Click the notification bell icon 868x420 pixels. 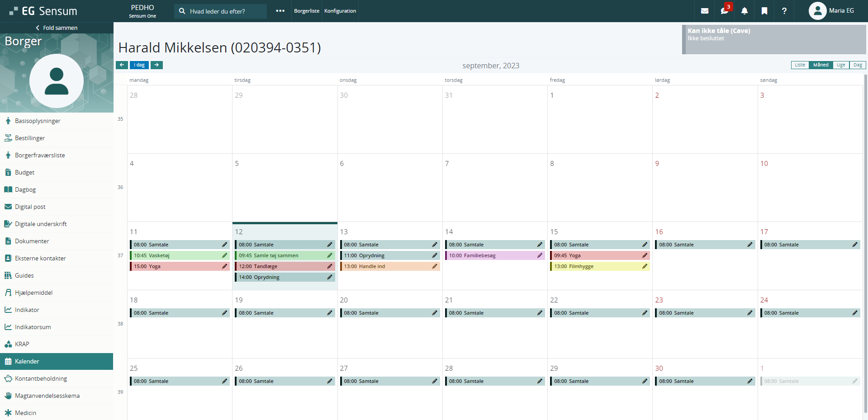pos(745,11)
